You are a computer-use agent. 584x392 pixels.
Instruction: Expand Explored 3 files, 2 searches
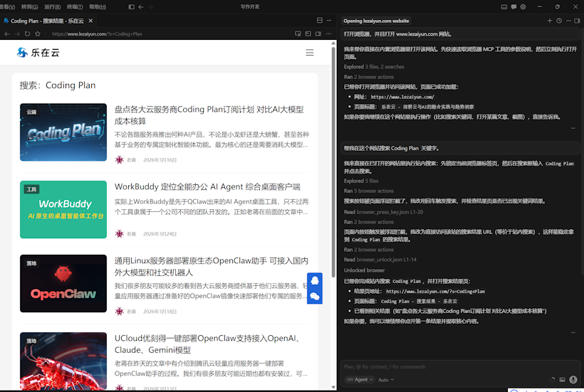click(x=374, y=67)
